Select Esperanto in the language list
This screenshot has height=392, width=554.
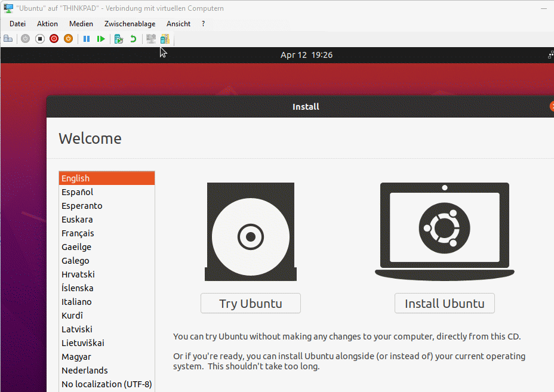(107, 206)
